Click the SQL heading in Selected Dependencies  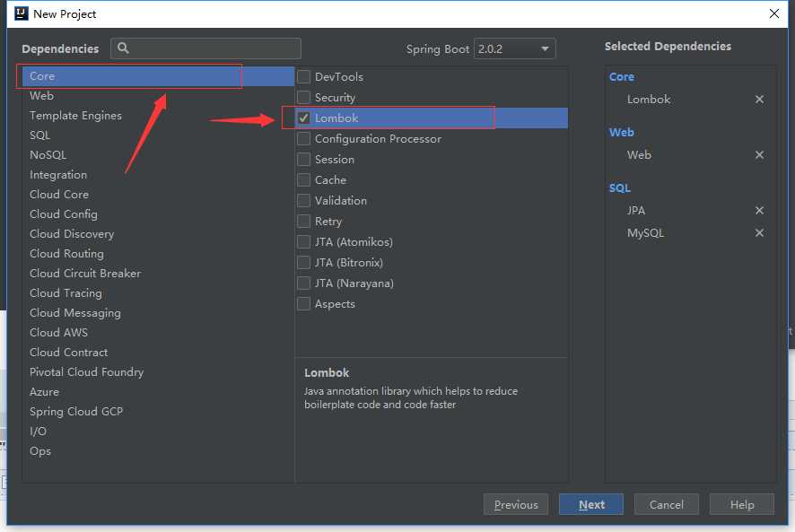(x=619, y=188)
